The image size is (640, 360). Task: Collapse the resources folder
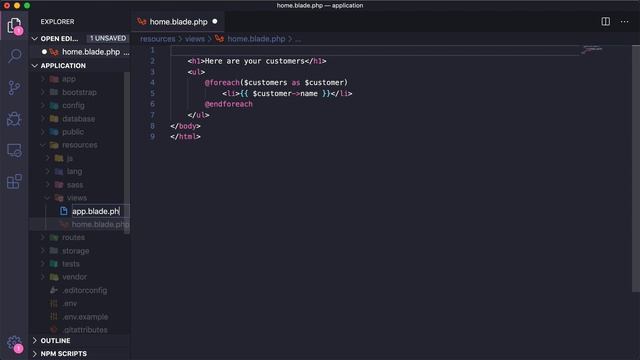pyautogui.click(x=79, y=145)
